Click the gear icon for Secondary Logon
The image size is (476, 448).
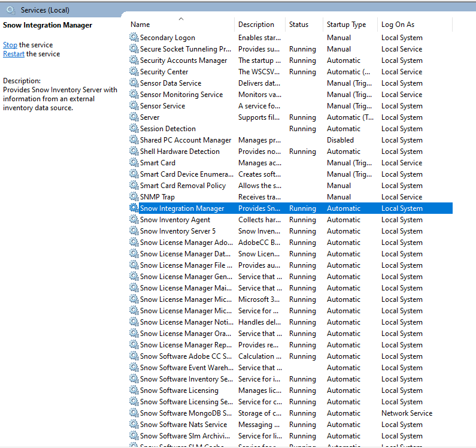click(134, 37)
